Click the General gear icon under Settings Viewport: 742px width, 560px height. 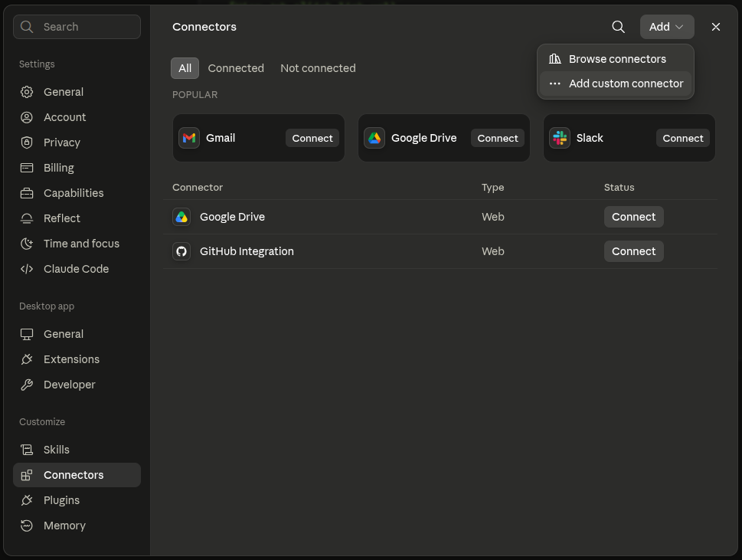[x=27, y=92]
